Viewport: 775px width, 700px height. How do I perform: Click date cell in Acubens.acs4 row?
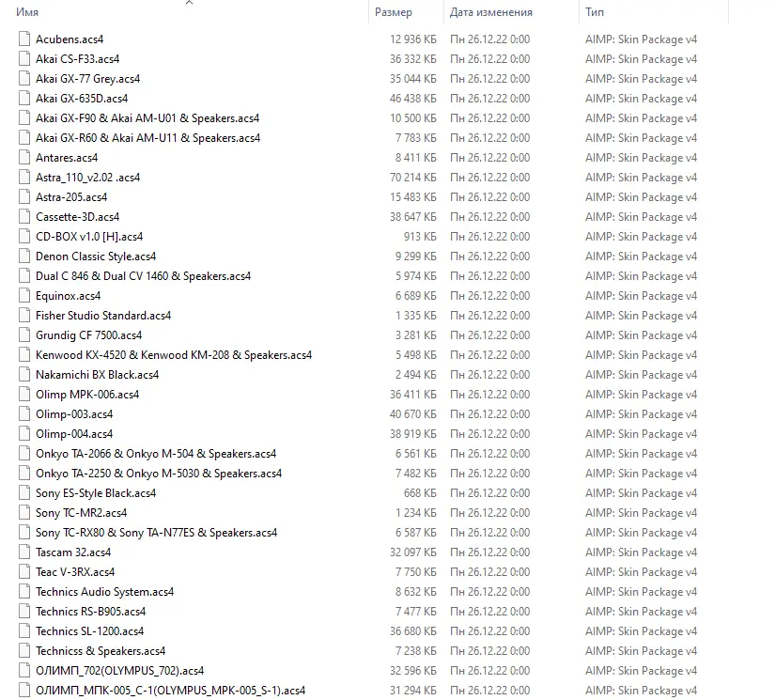pos(489,39)
